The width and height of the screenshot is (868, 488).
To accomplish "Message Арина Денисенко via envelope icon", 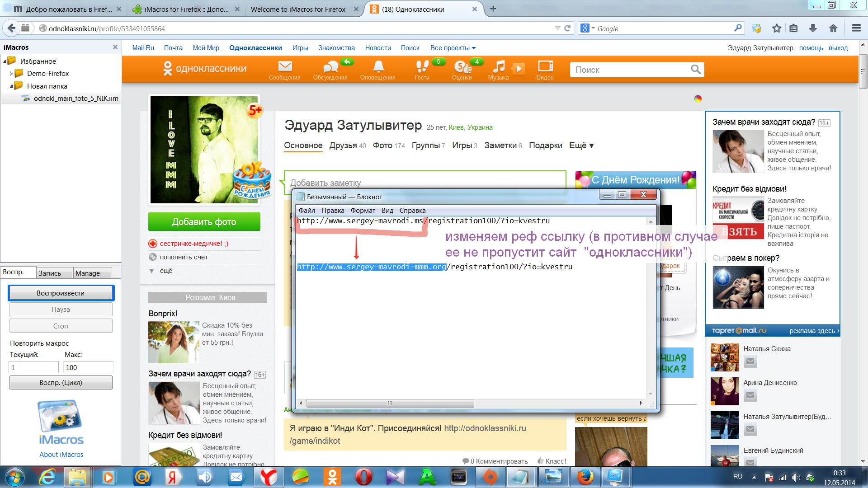I will pyautogui.click(x=750, y=395).
